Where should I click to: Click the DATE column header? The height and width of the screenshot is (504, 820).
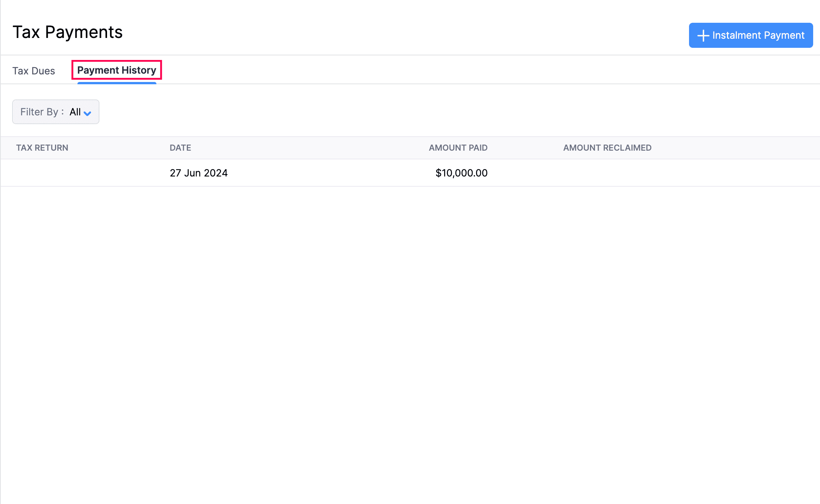point(180,148)
